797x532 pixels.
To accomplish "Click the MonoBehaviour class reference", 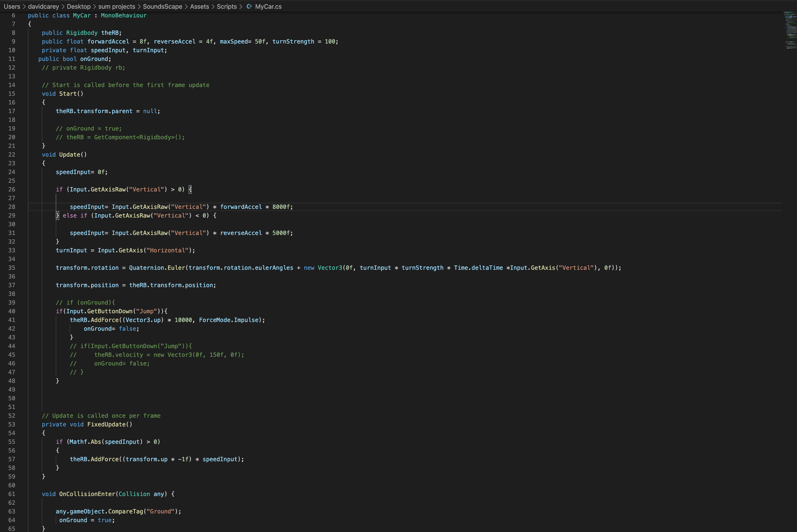I will (124, 15).
